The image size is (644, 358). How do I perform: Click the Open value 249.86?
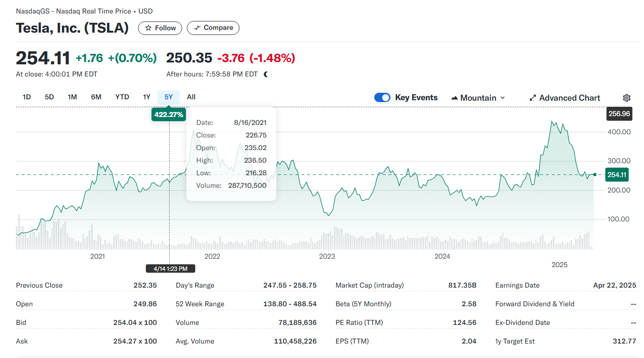click(x=145, y=304)
